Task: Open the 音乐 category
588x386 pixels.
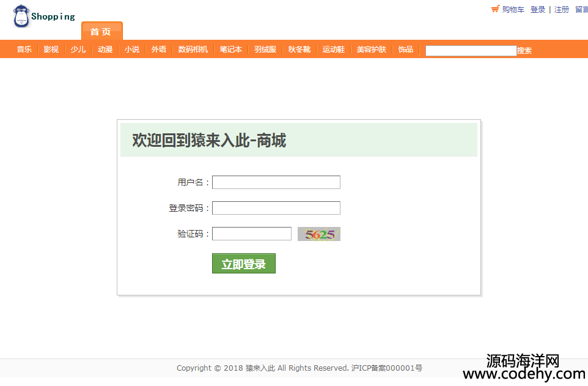Action: pyautogui.click(x=24, y=50)
